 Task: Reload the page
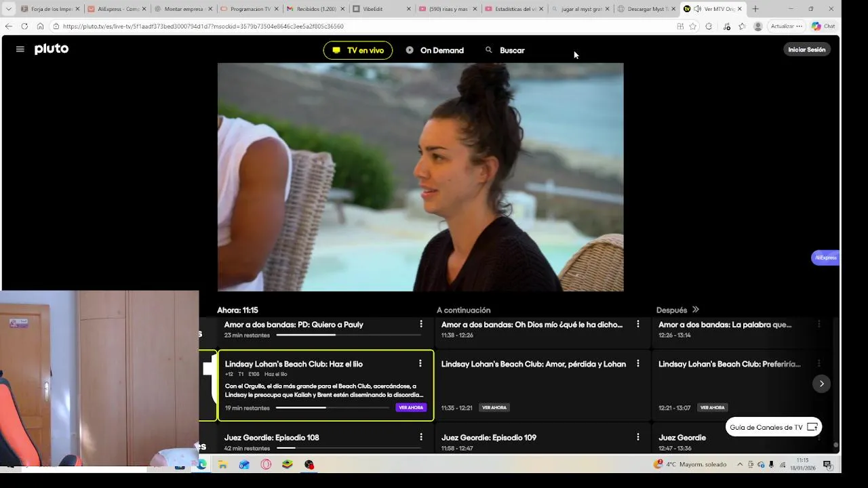point(24,26)
